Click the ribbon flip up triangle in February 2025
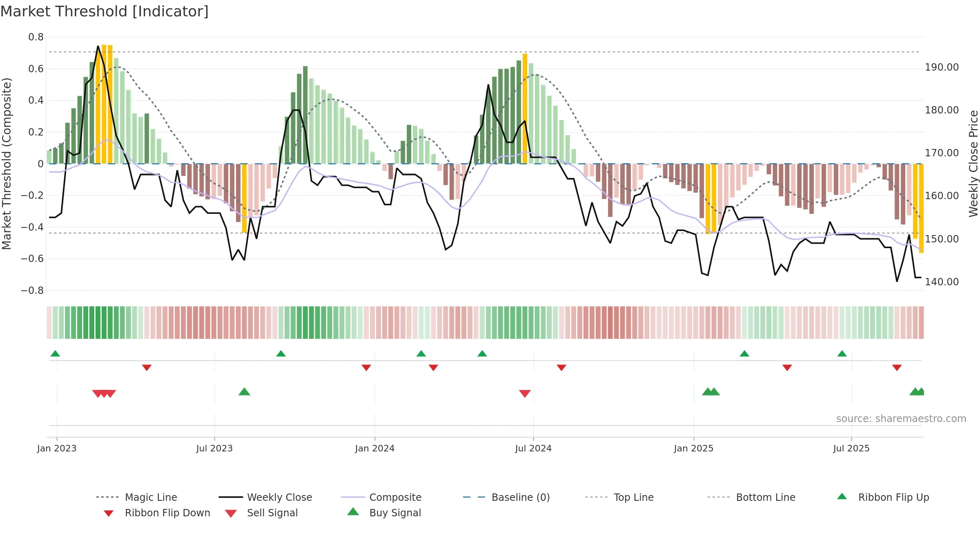The width and height of the screenshot is (980, 551). coord(744,353)
